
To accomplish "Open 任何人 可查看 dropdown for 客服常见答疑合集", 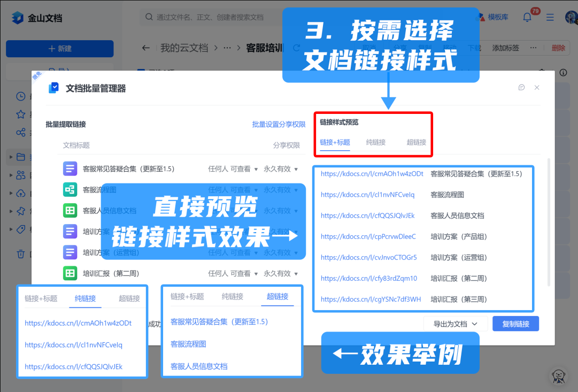I will pyautogui.click(x=233, y=169).
